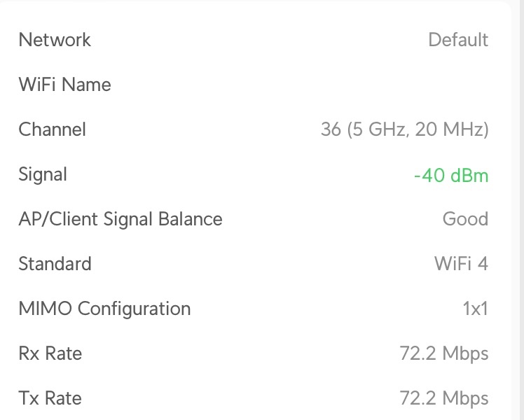This screenshot has height=420, width=524.
Task: Click the green -40 dBm signal value
Action: click(451, 175)
